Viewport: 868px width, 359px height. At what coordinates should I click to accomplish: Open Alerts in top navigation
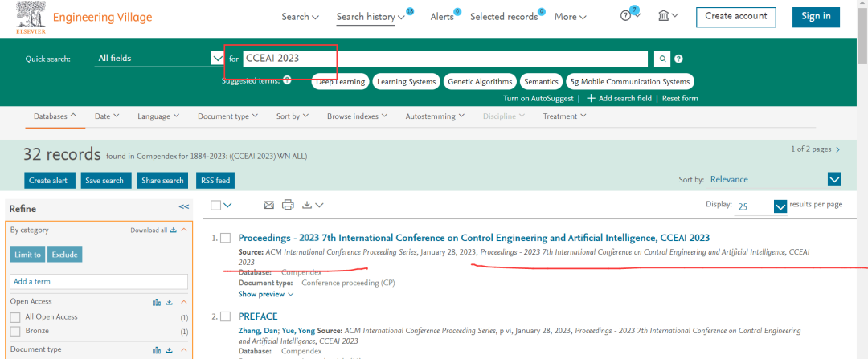[x=442, y=17]
